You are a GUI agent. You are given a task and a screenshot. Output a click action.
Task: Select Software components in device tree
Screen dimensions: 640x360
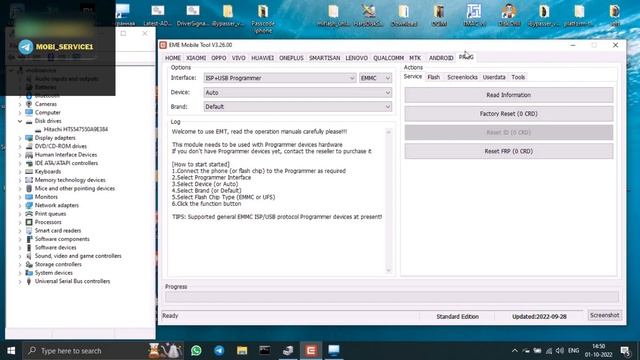coord(62,239)
